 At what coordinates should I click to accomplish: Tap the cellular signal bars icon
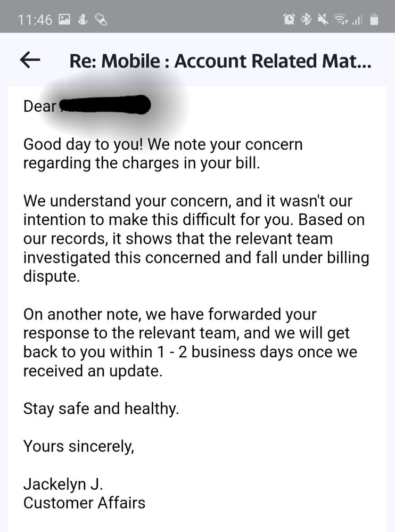357,20
